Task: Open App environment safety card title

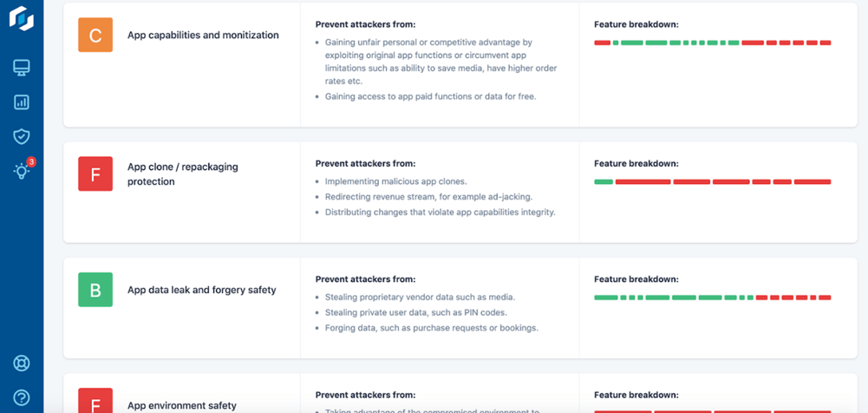Action: (x=182, y=405)
